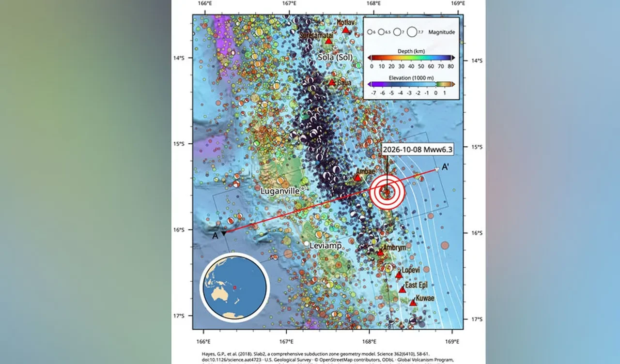620x364 pixels.
Task: Pick the Lopevi volcano triangle
Action: point(399,275)
